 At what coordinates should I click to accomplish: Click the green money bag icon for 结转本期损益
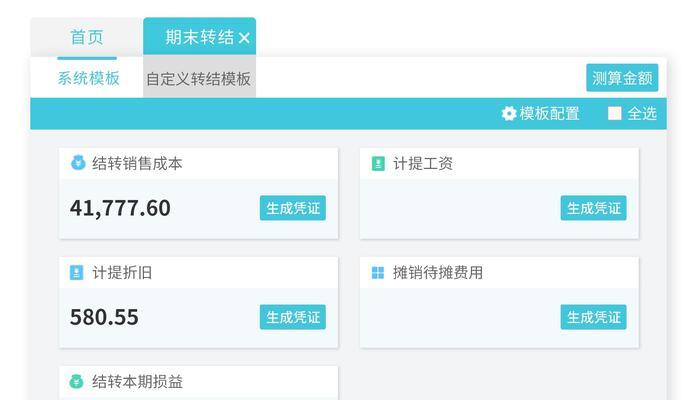coord(76,381)
